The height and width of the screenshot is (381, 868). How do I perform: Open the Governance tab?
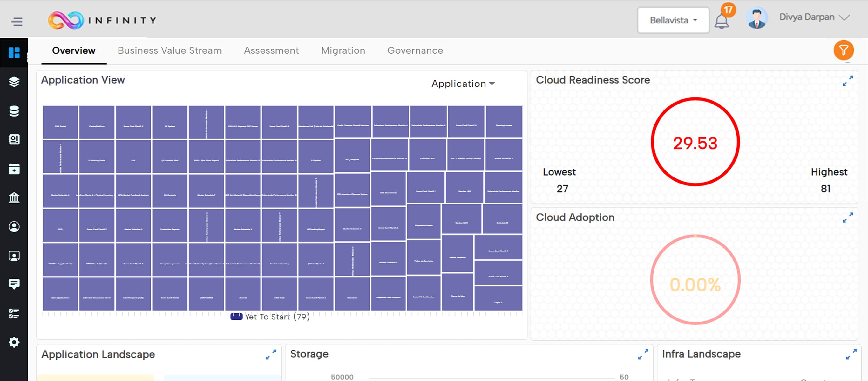tap(415, 50)
